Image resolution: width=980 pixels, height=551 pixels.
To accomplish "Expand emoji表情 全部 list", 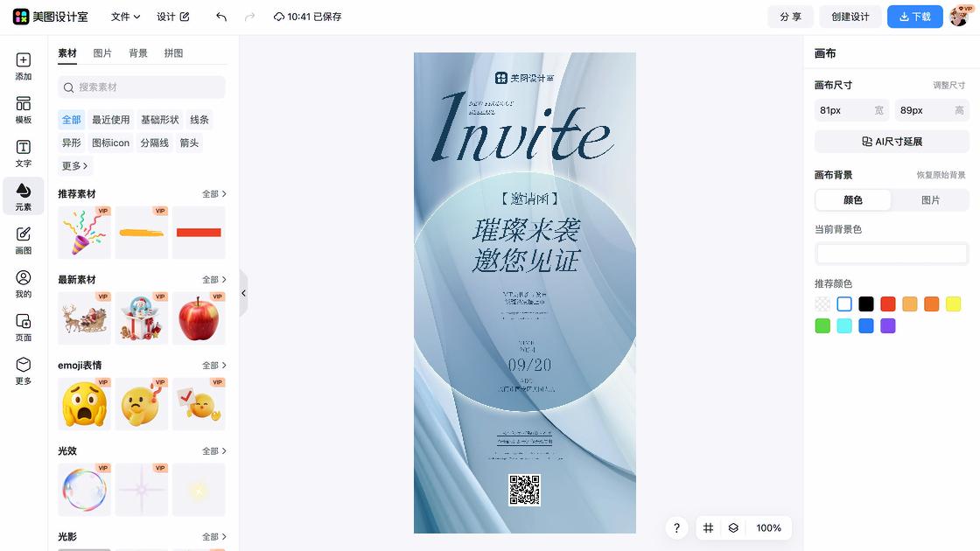I will tap(213, 365).
